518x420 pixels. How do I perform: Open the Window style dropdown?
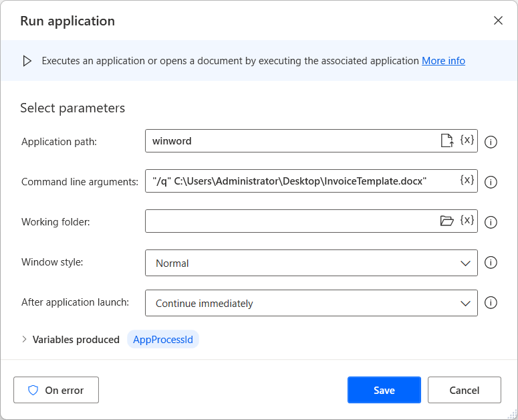[x=311, y=263]
